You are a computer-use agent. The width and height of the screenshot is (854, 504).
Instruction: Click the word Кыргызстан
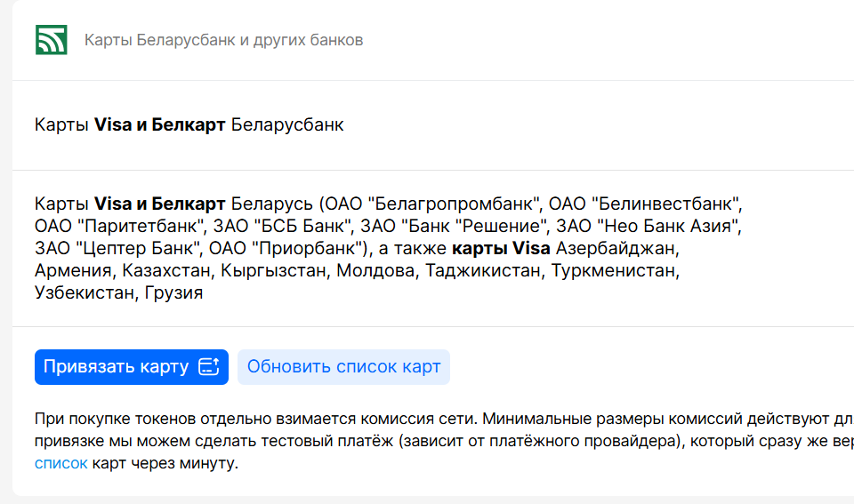[273, 270]
